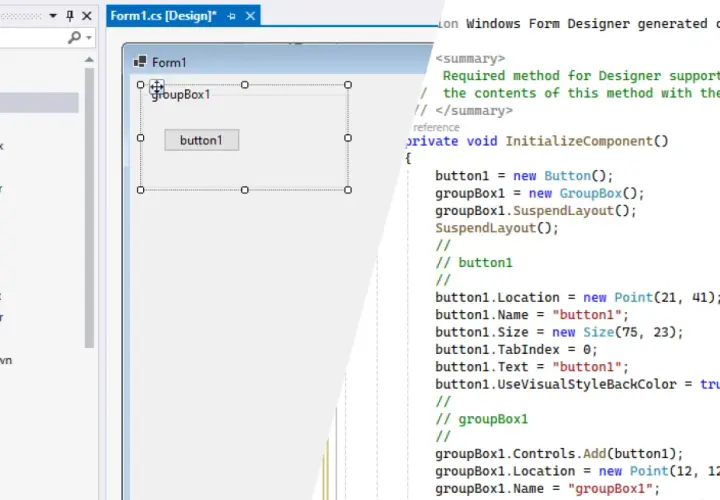Click the top-right resize handle of groupBox1
Screen dimensions: 720x500
[x=348, y=85]
